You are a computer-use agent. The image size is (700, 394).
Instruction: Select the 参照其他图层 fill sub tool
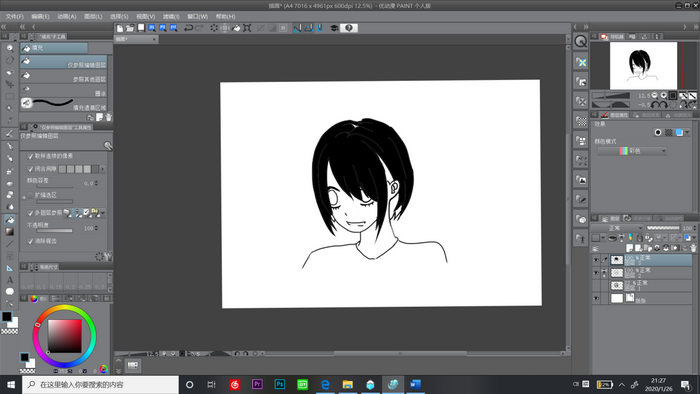pos(63,76)
